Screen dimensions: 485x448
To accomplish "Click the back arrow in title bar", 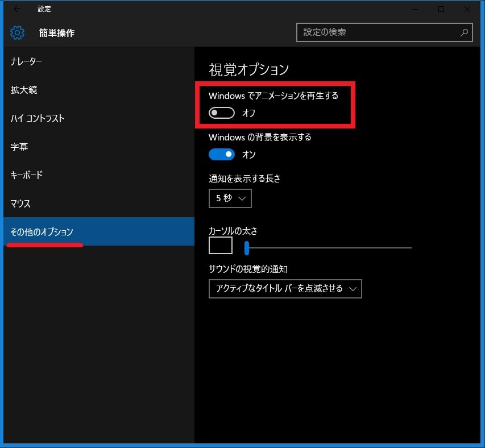I will pyautogui.click(x=17, y=9).
